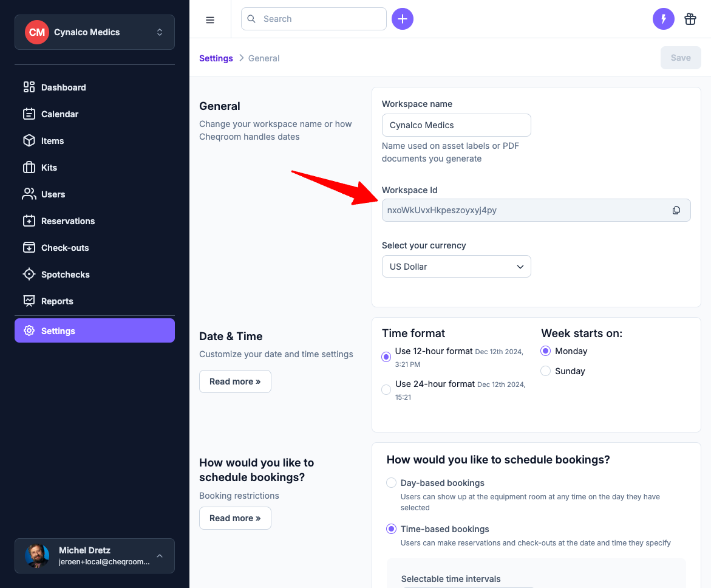Open Spotchecks from the sidebar
Viewport: 711px width, 588px height.
tap(65, 275)
